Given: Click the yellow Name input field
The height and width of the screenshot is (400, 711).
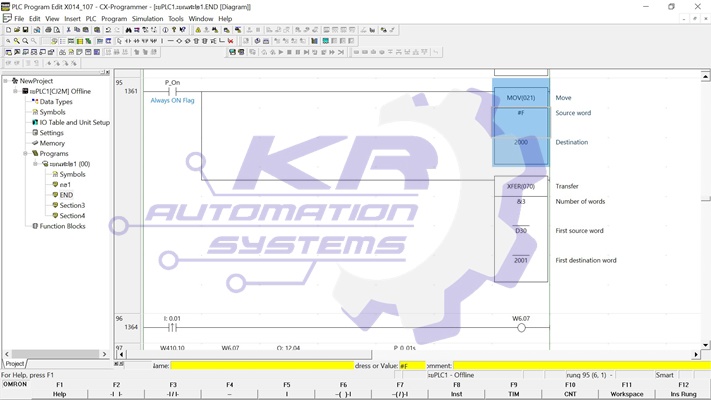Looking at the screenshot, I should click(260, 366).
